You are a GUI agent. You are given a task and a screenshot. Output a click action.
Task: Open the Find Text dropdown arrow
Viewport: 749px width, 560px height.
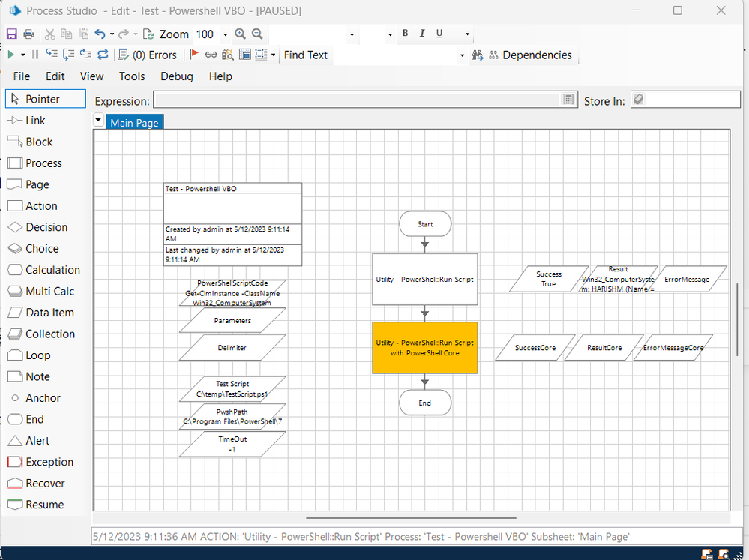(x=462, y=55)
